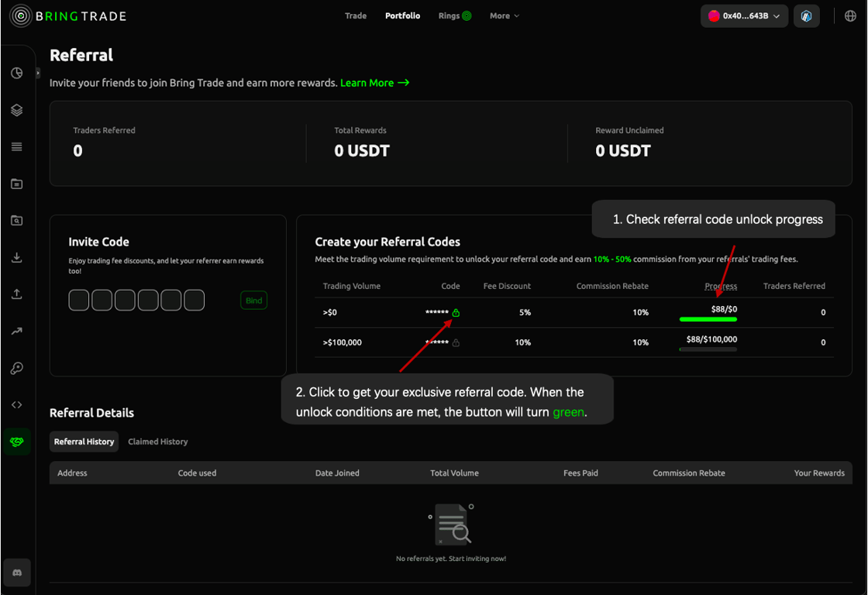The height and width of the screenshot is (595, 868).
Task: Click the 5% fee discount value
Action: pos(525,313)
